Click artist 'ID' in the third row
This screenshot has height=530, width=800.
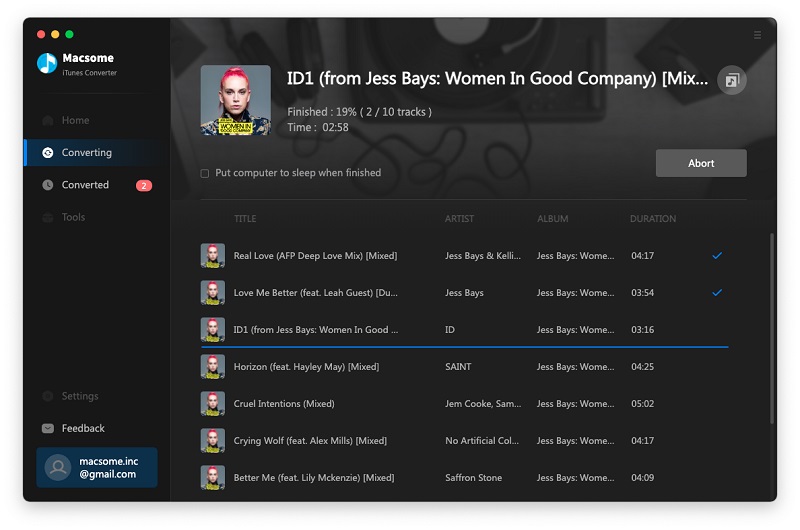449,330
